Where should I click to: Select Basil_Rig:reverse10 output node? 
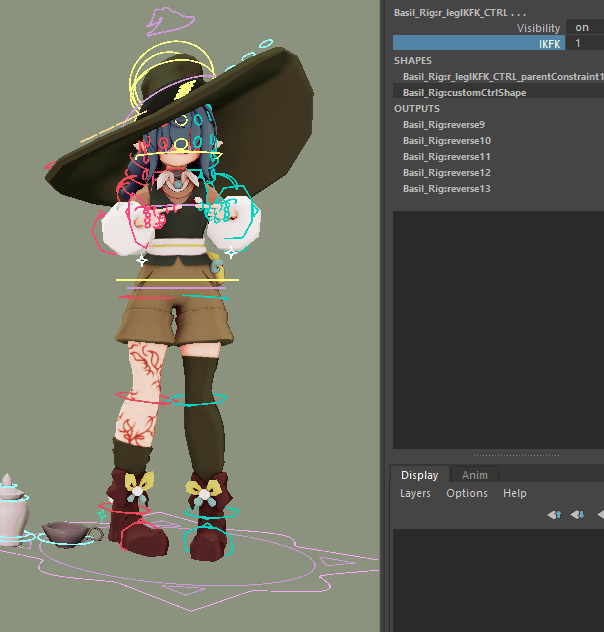[x=446, y=140]
